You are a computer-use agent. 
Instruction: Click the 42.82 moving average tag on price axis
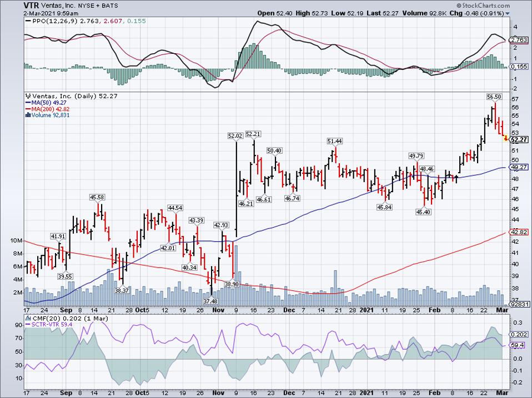[519, 232]
